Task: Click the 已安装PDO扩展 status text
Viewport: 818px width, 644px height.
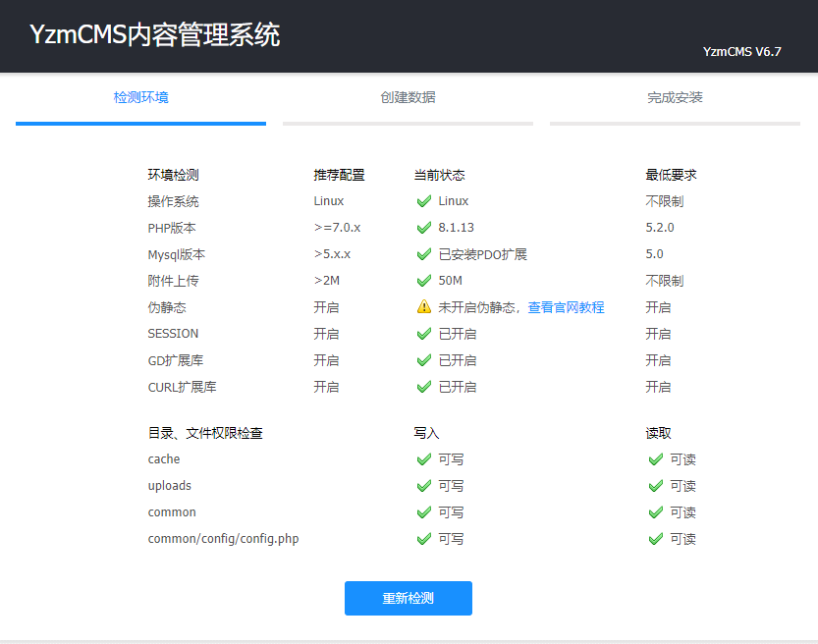Action: [482, 254]
